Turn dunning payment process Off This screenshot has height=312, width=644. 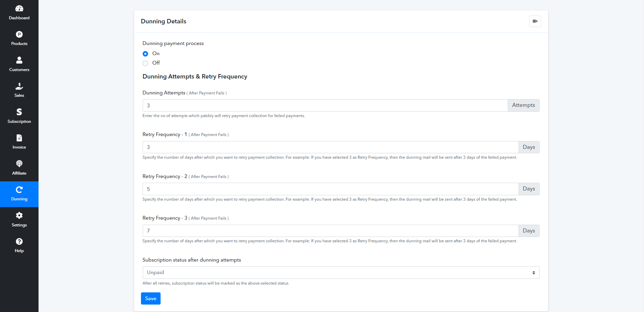tap(145, 63)
